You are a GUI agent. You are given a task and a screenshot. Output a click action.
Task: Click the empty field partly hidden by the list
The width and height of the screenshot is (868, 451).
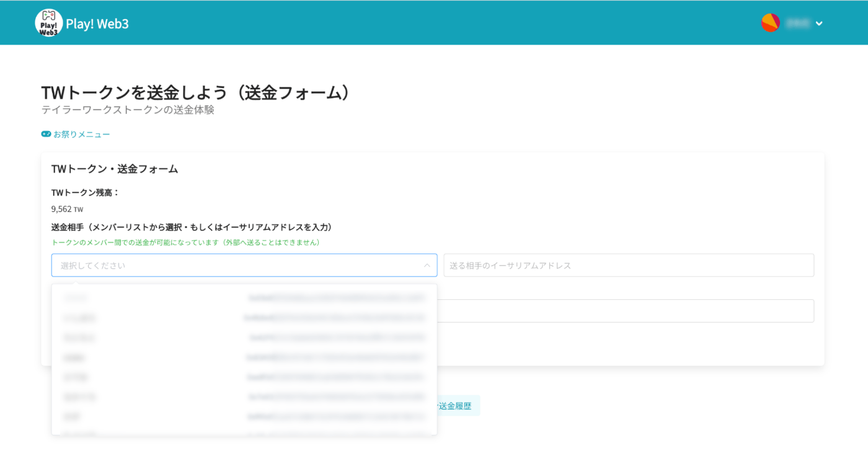[626, 311]
